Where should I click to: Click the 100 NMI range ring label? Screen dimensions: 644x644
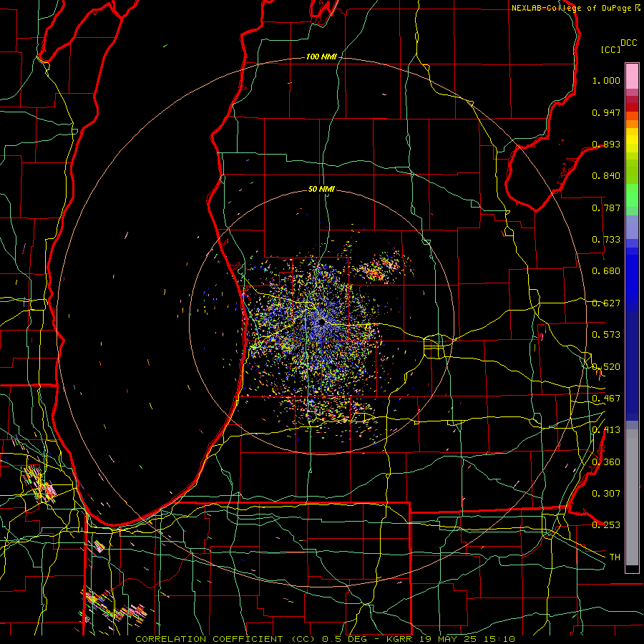tap(321, 57)
